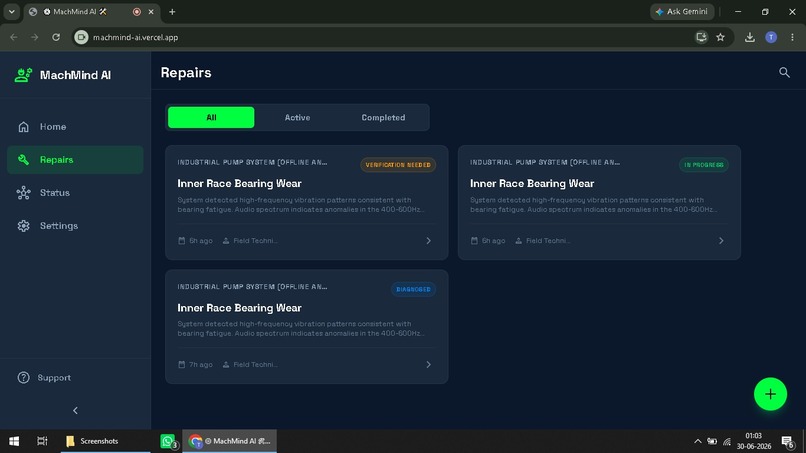The height and width of the screenshot is (453, 806).
Task: Open the Status sidebar page
Action: click(x=75, y=193)
